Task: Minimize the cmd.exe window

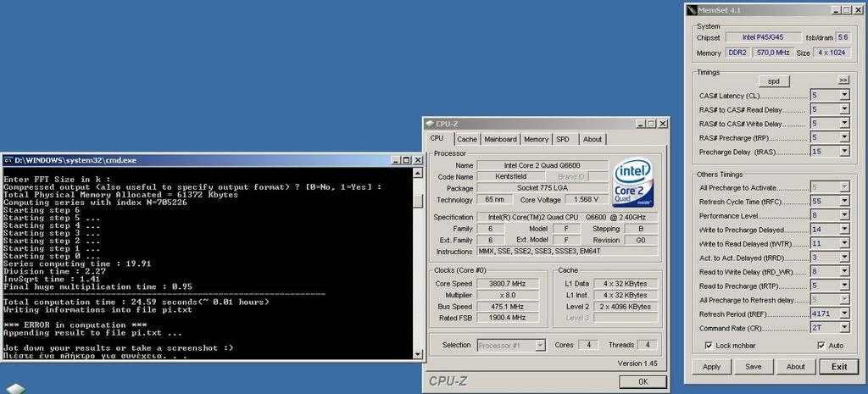Action: click(x=395, y=160)
